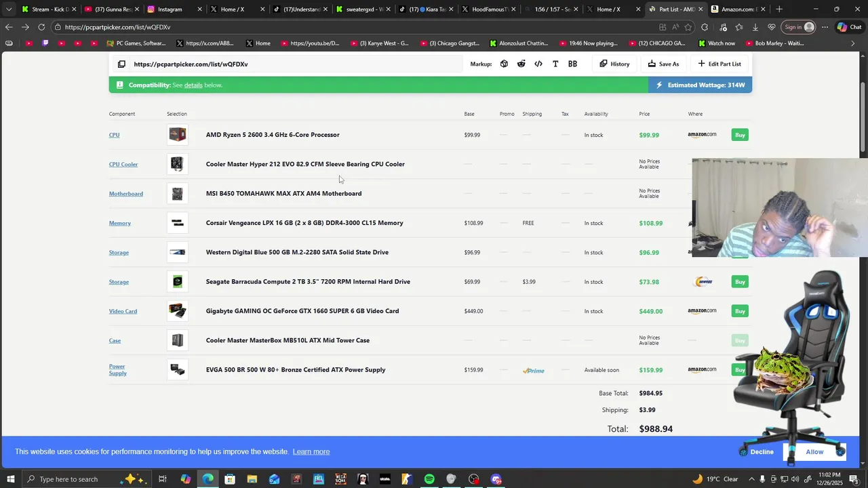The width and height of the screenshot is (868, 488).
Task: Click the $108.99 memory price
Action: point(650,224)
